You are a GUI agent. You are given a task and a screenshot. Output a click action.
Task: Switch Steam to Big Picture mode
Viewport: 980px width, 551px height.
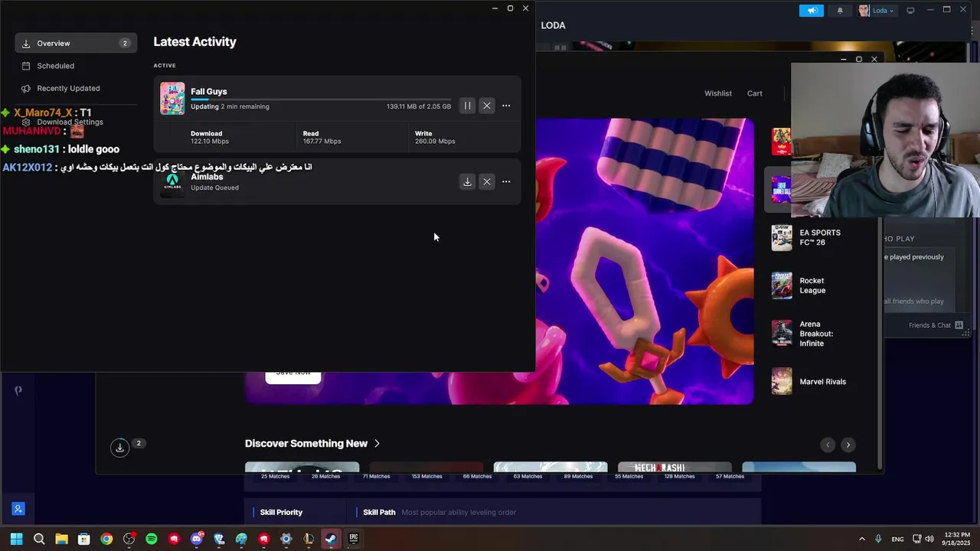[x=910, y=11]
